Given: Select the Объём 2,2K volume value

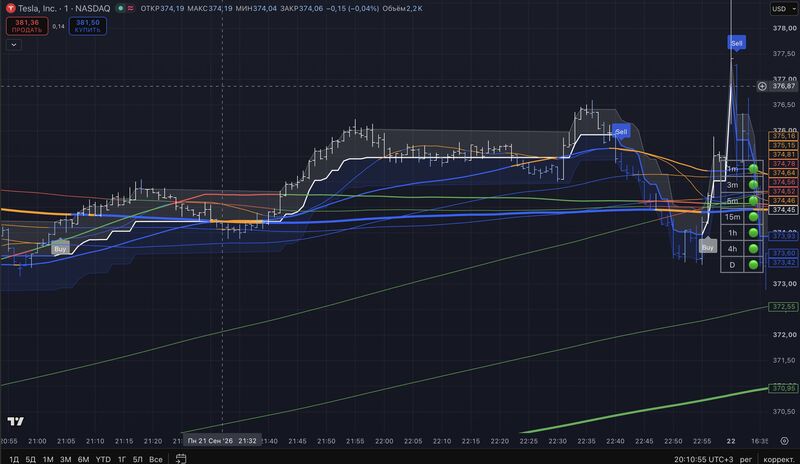Looking at the screenshot, I should (403, 8).
